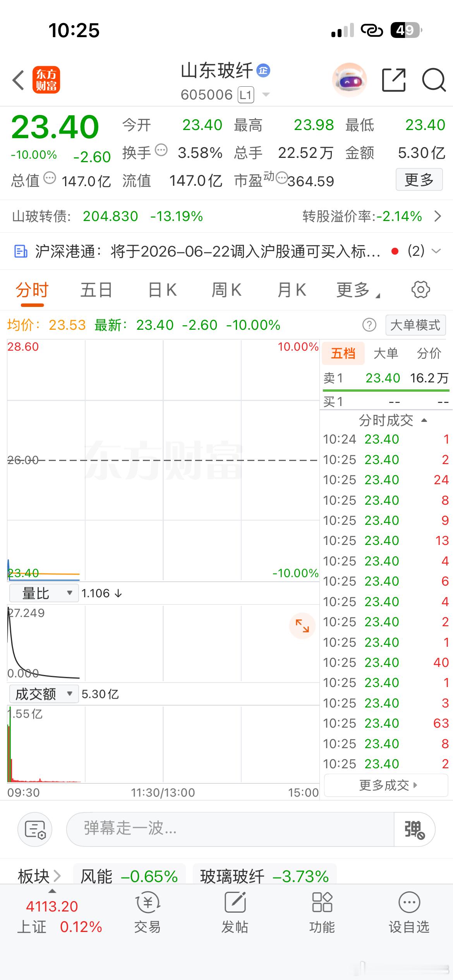Select 大单 tab
453x980 pixels.
point(386,353)
